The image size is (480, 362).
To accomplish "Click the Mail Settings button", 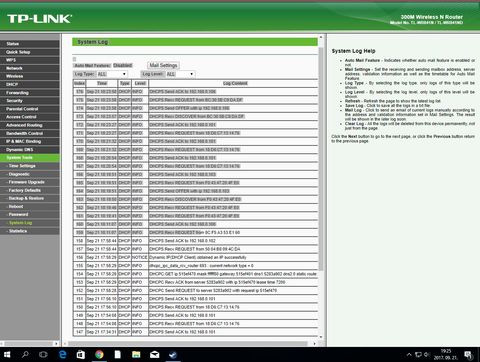I will coord(163,65).
